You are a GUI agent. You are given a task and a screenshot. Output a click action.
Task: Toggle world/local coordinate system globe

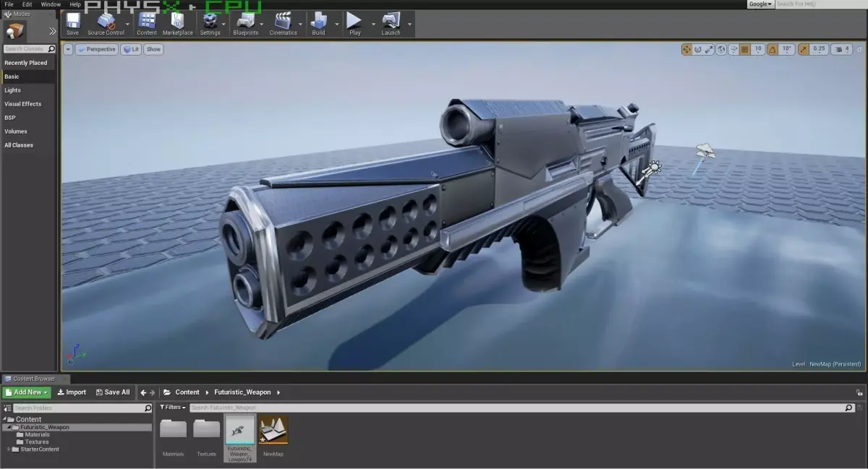722,49
